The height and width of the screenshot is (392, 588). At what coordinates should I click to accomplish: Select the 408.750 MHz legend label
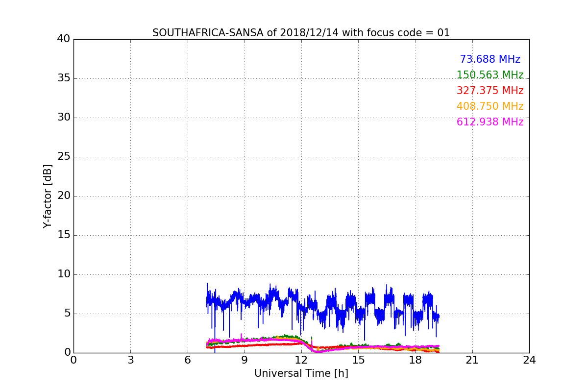tap(490, 106)
